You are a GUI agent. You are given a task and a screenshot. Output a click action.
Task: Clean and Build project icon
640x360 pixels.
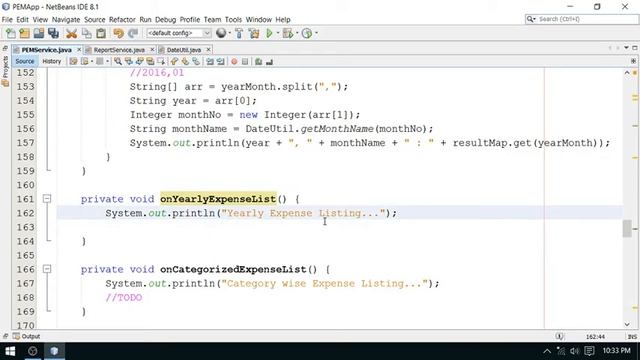click(x=254, y=33)
